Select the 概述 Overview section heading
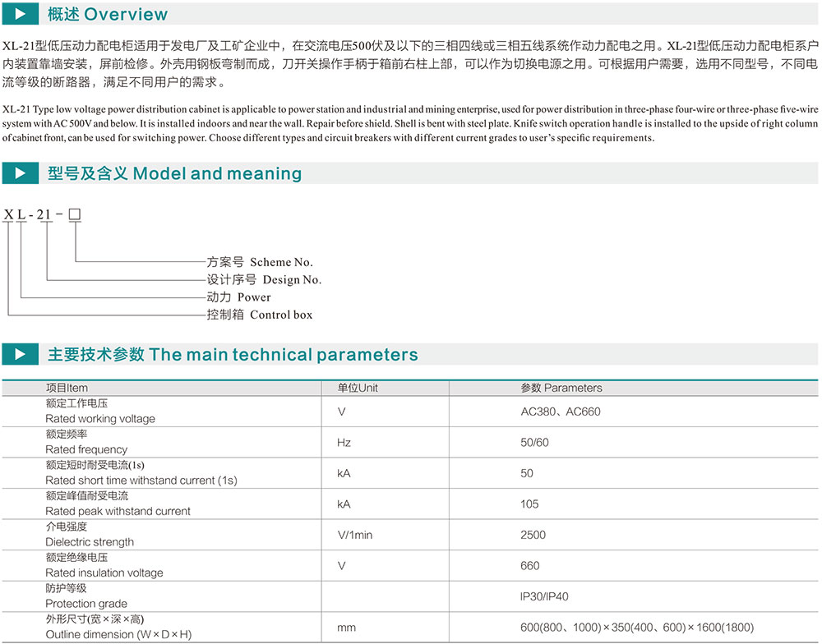This screenshot has width=822, height=644. click(108, 15)
